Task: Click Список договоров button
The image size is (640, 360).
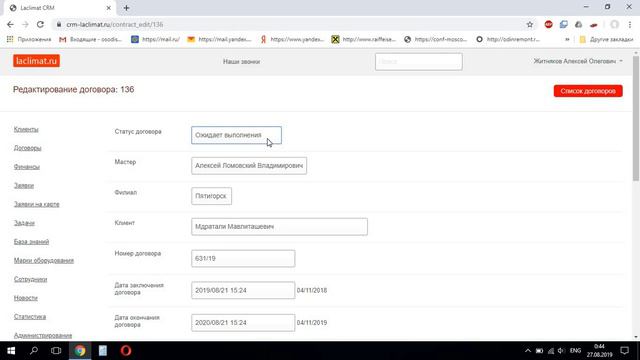Action: point(588,91)
